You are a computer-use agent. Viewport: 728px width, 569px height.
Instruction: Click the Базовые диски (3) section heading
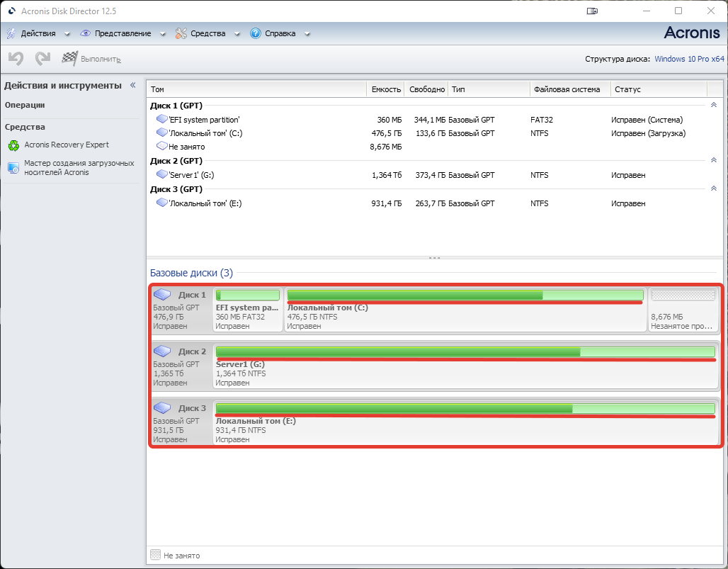point(191,273)
